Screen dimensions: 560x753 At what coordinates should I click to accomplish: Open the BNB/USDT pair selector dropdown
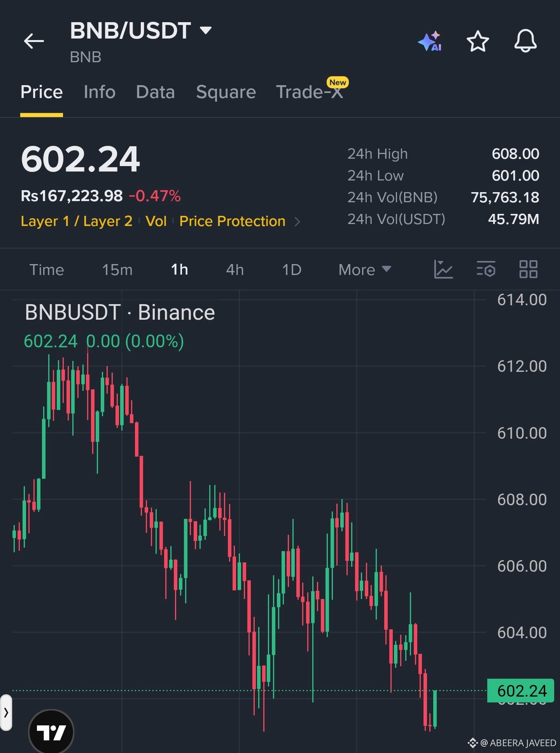pos(141,31)
